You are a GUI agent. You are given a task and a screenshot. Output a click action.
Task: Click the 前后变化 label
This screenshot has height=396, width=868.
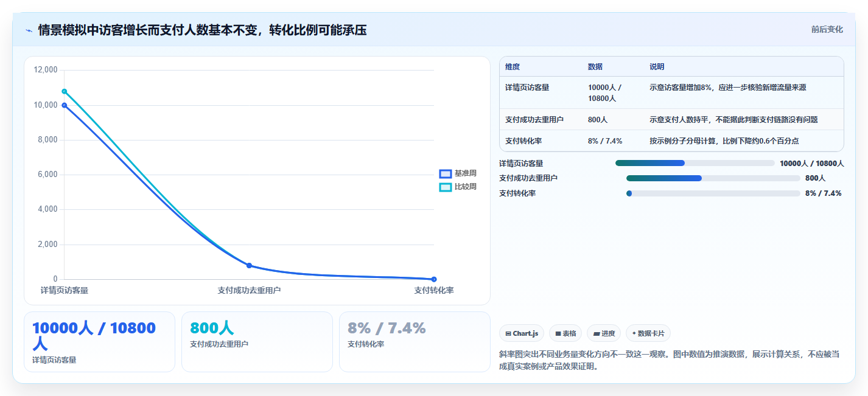click(x=827, y=29)
